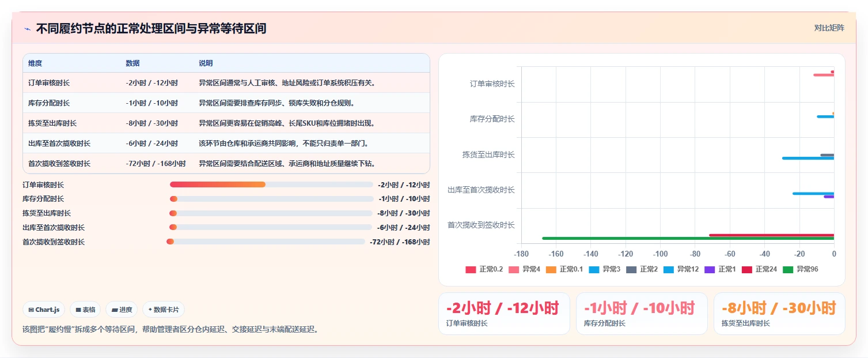
Task: Click the x-axis tick label -180
Action: pyautogui.click(x=521, y=254)
